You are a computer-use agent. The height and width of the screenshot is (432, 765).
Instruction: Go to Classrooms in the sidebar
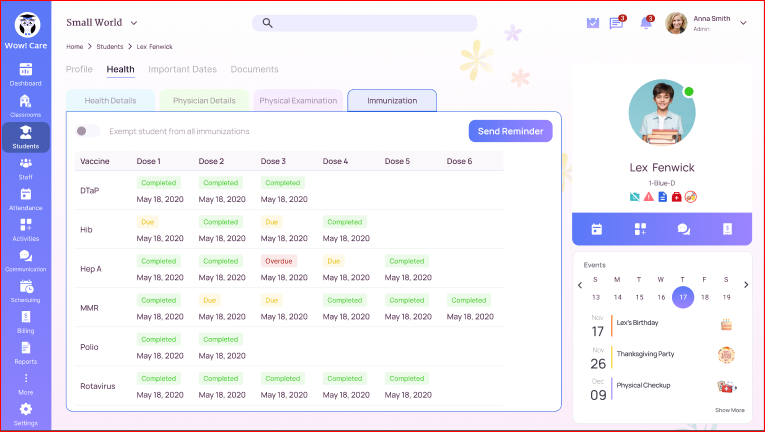coord(26,105)
